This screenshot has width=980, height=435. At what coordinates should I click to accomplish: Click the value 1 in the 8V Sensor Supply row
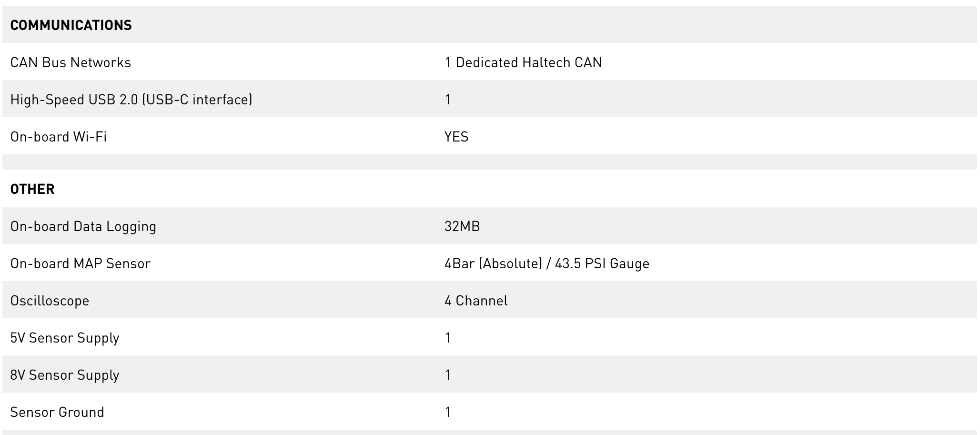pos(448,375)
